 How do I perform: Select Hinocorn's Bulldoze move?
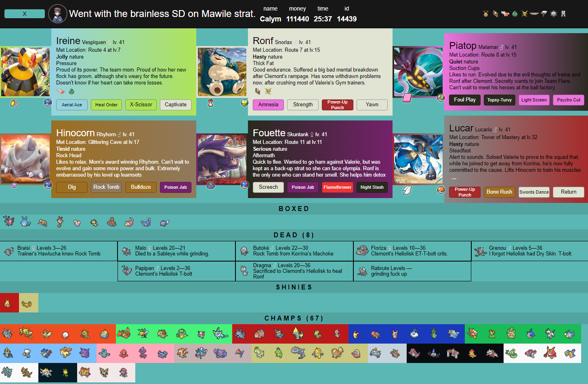(x=141, y=187)
